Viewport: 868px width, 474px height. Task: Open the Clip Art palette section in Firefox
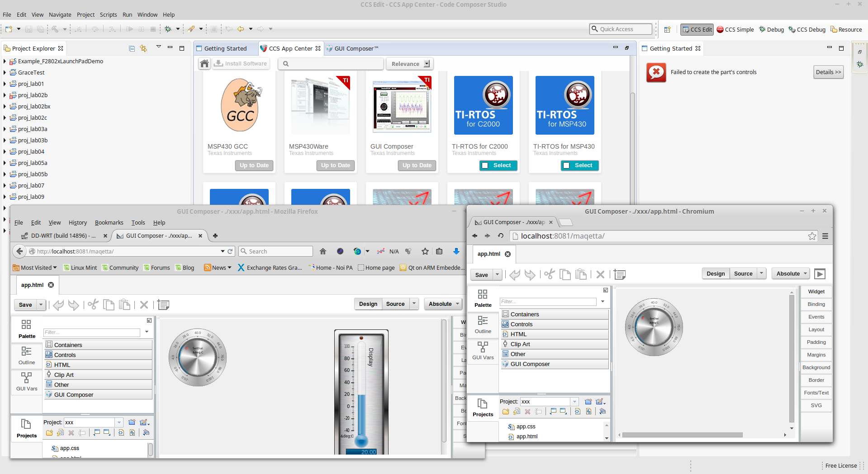click(98, 375)
